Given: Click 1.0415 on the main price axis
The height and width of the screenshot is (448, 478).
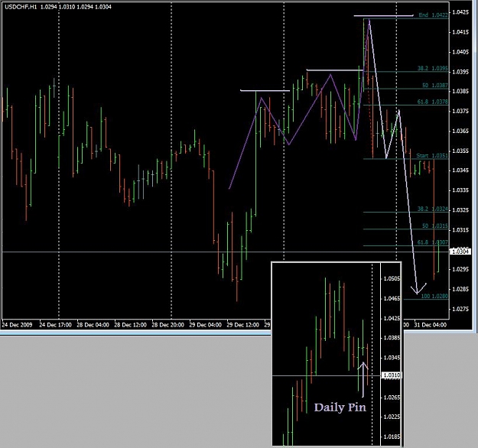Looking at the screenshot, I should [460, 32].
